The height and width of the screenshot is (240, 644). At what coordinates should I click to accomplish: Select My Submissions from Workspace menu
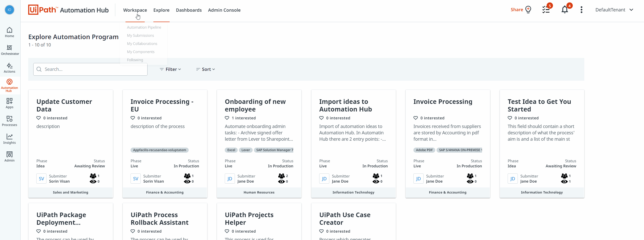coord(140,35)
